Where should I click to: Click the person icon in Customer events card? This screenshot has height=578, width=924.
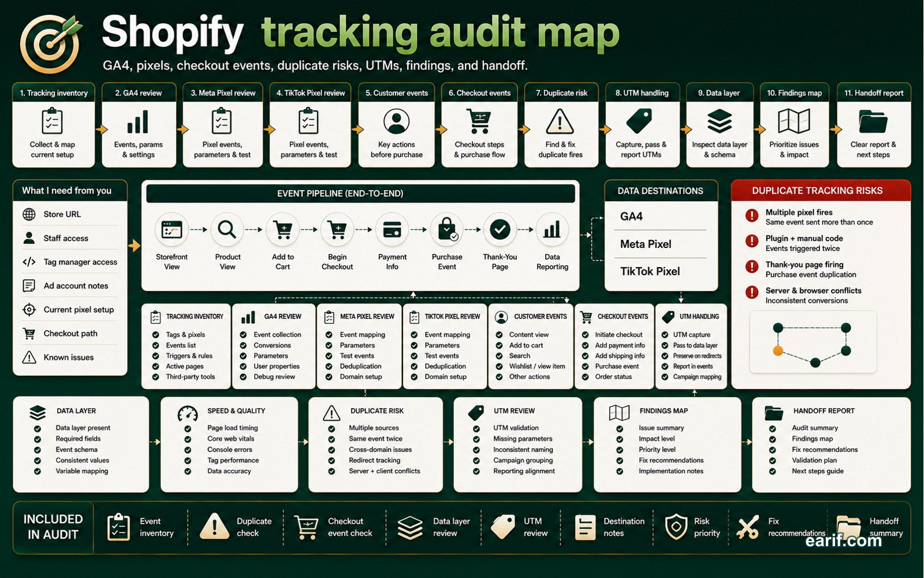pos(396,121)
